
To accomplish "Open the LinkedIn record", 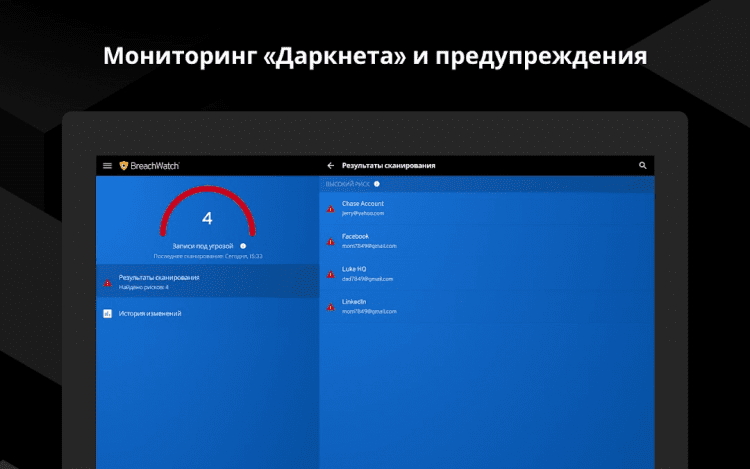I will click(487, 306).
